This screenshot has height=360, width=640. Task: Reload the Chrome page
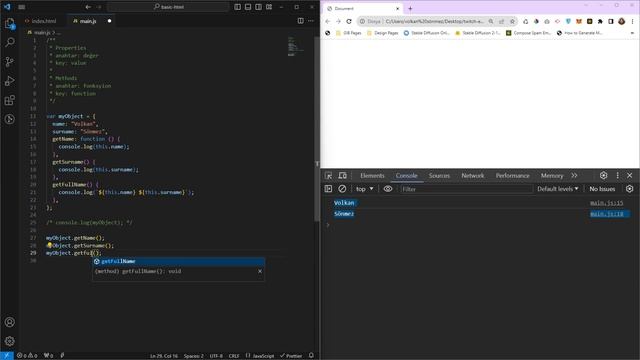[349, 21]
